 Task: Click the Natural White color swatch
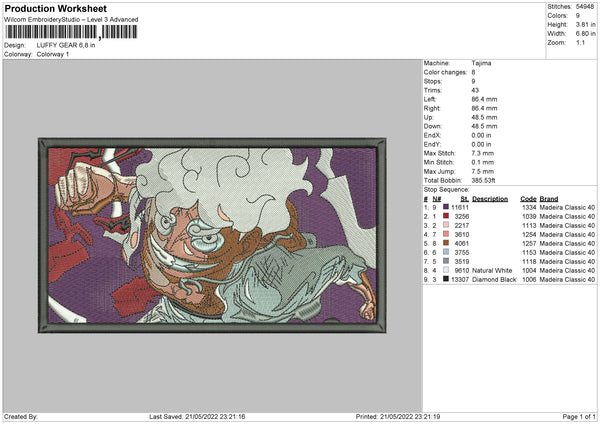(x=446, y=270)
